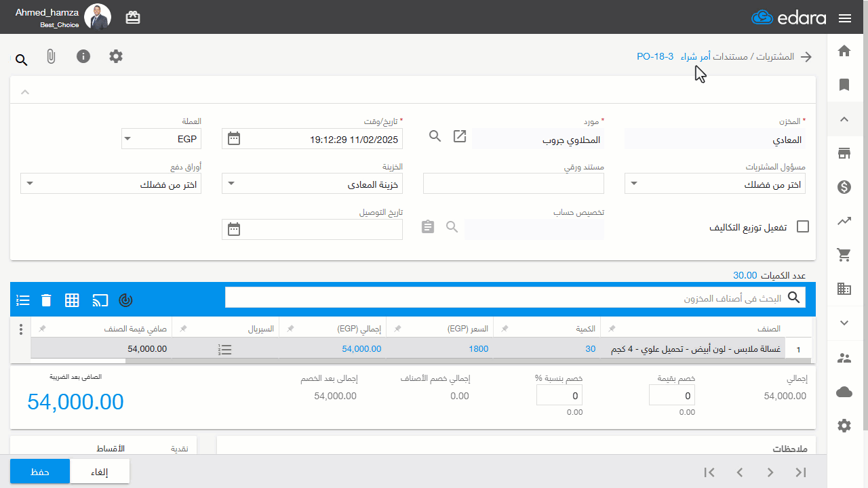Open مسؤول المشتريات dropdown
This screenshot has height=488, width=868.
point(715,184)
